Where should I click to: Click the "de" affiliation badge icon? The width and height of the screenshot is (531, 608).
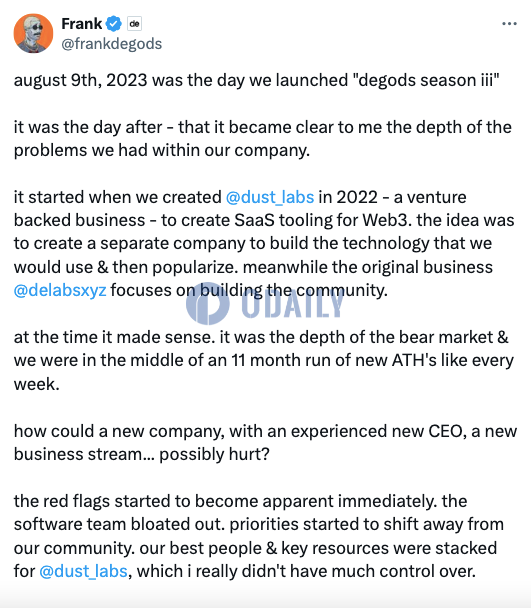pos(134,24)
